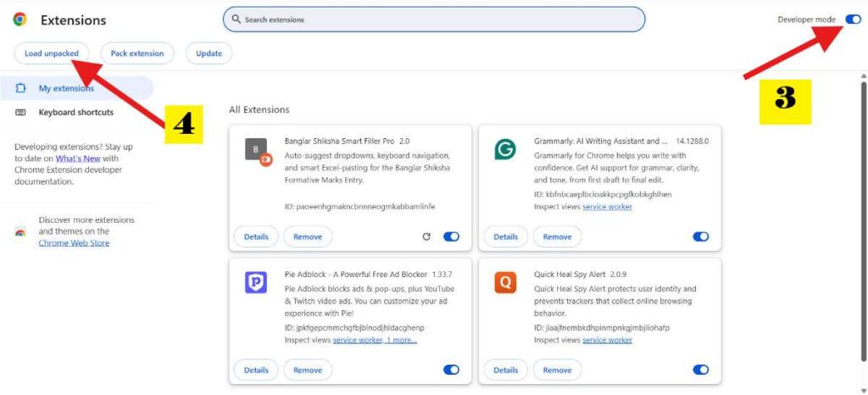The image size is (868, 395).
Task: Disable Quick Heal Spy Alert toggle
Action: click(x=701, y=370)
